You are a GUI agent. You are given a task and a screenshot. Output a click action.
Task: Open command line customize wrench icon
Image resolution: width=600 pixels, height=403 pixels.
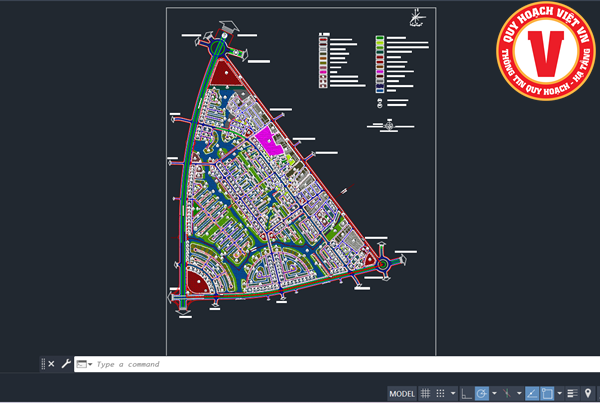click(66, 364)
